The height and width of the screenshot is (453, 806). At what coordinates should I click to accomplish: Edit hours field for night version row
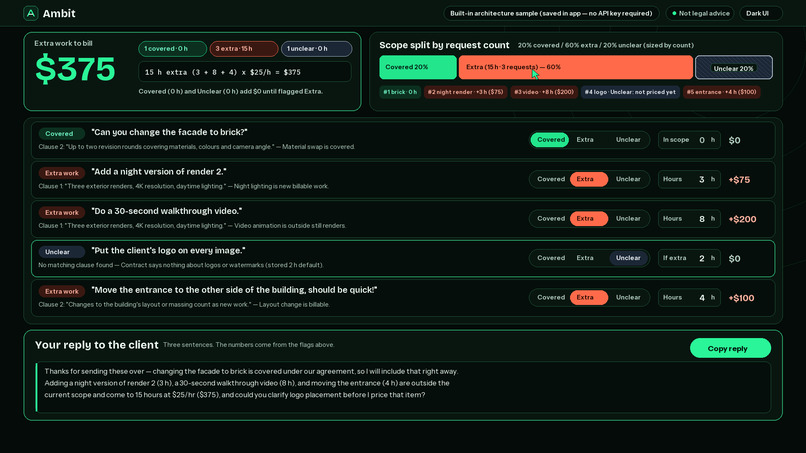point(689,179)
